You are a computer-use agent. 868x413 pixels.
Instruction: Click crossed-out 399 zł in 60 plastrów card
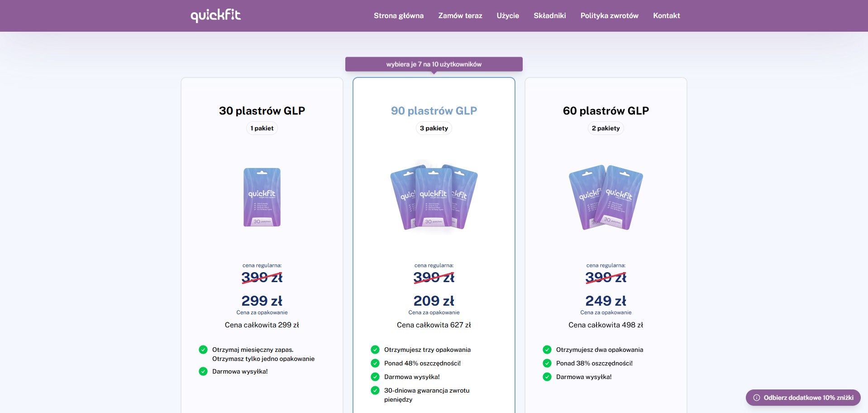point(606,277)
